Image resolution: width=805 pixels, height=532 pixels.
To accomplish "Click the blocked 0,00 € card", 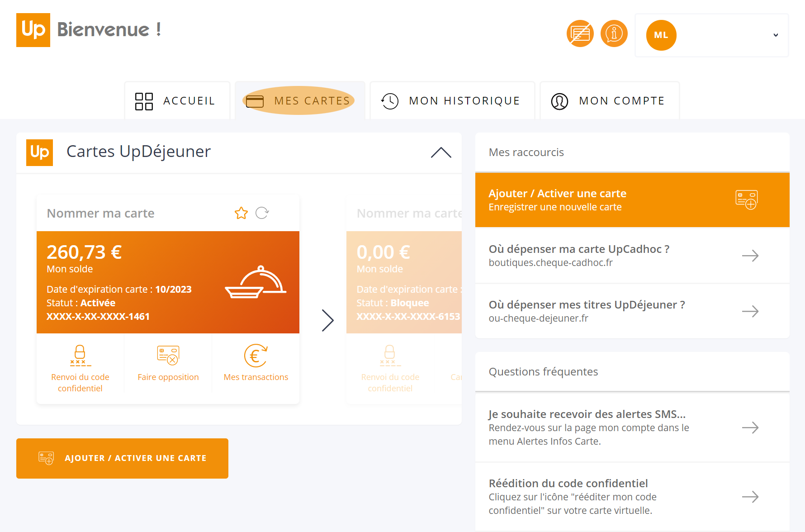I will click(x=404, y=282).
